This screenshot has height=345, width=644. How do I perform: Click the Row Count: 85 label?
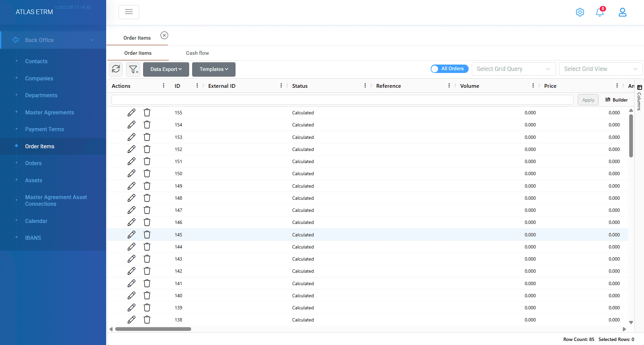[579, 339]
